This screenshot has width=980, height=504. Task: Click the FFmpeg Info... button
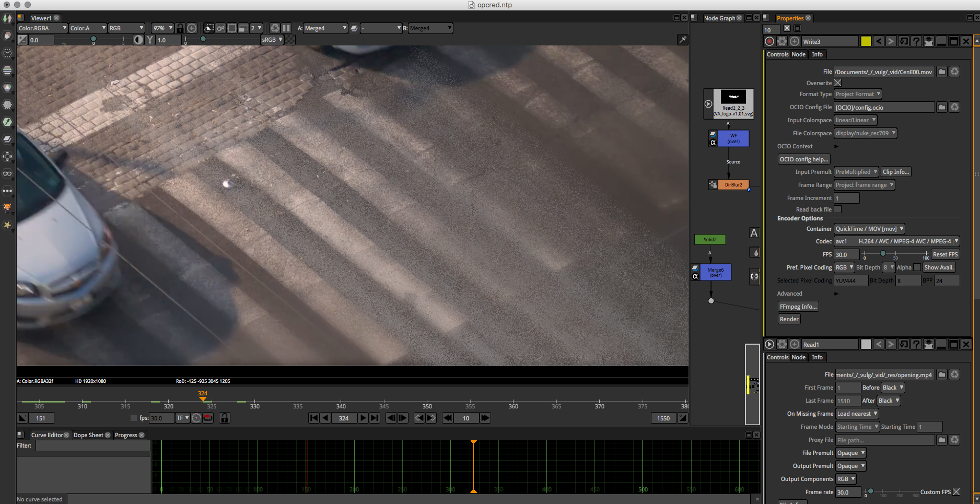798,307
